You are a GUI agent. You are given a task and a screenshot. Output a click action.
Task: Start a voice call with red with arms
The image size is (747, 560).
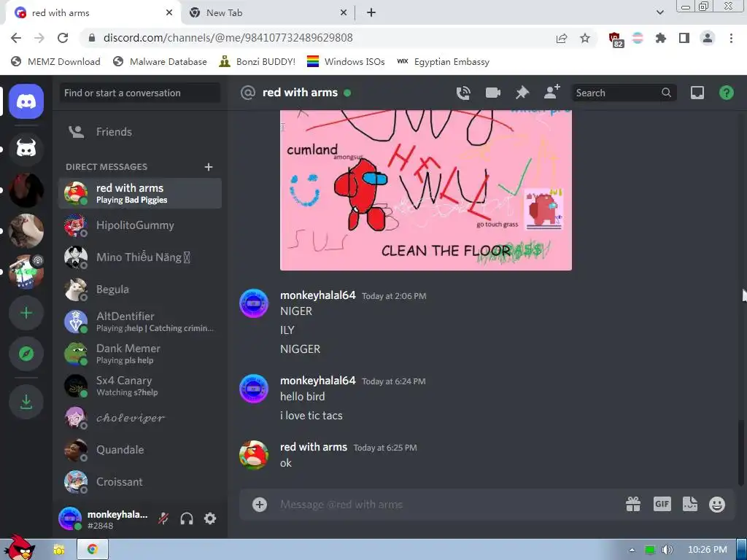point(463,93)
